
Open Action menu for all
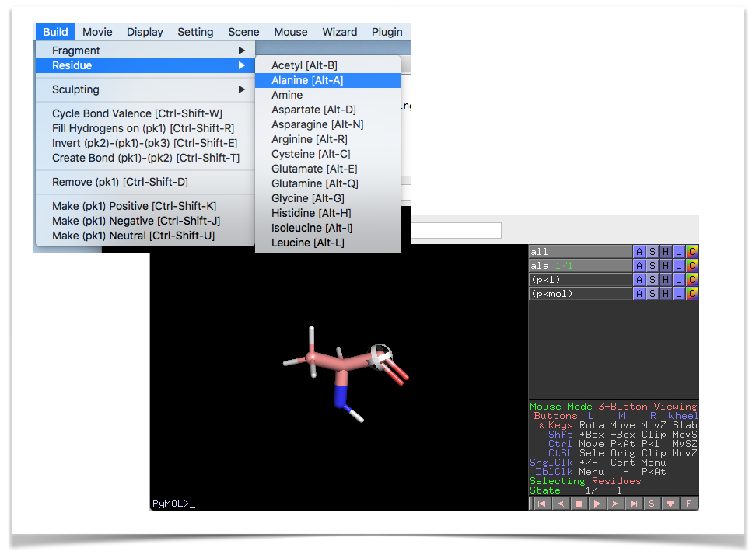coord(639,252)
